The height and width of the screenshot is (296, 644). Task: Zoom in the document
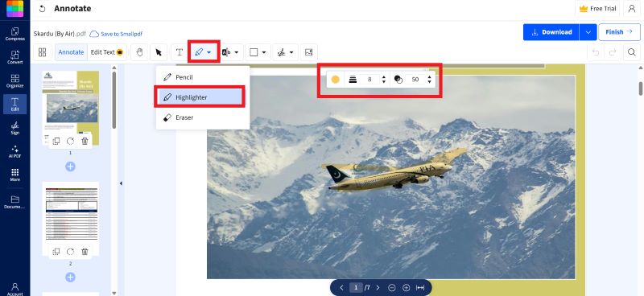click(407, 288)
